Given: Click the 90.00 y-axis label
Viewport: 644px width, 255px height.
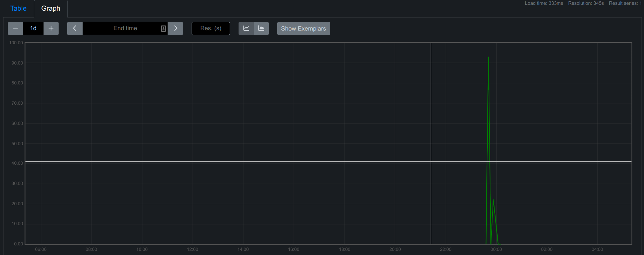Looking at the screenshot, I should [x=17, y=63].
